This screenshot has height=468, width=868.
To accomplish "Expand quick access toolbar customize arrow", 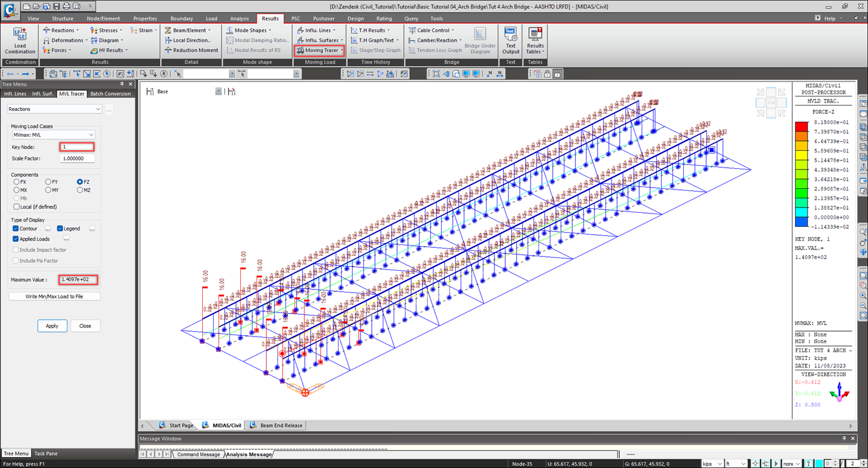I will (91, 6).
